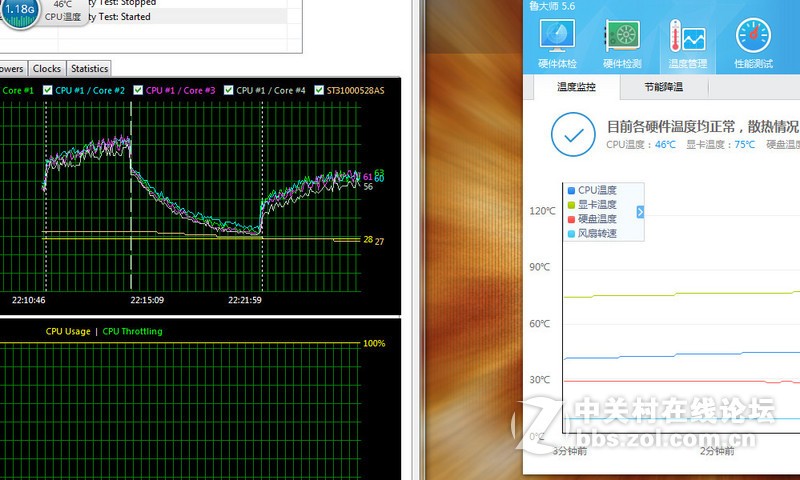Image resolution: width=800 pixels, height=480 pixels.
Task: Switch to the Statistics tab
Action: tap(89, 69)
